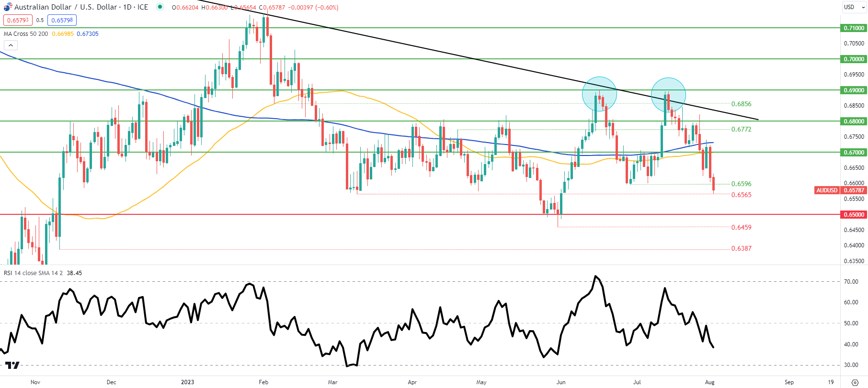Click the 0.70000 price level label

tap(854, 59)
